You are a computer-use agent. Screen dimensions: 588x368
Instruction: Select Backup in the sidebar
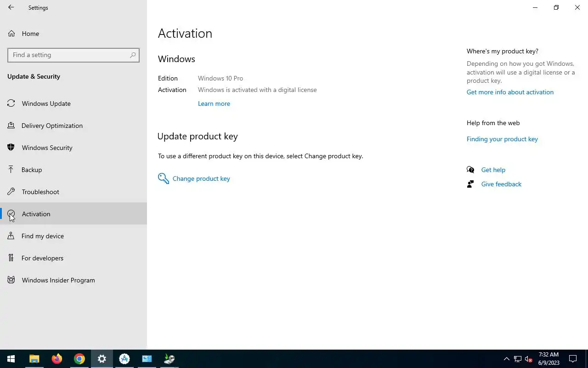point(73,170)
